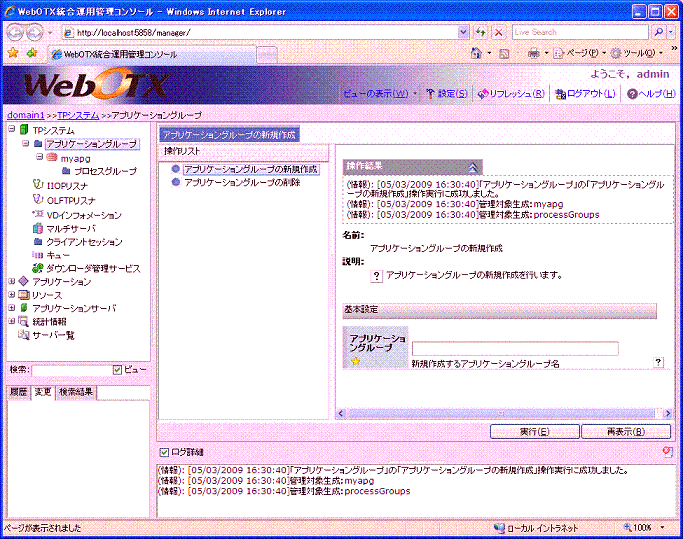Screen dimensions: 683x539
Task: Click the domain1 breadcrumb link
Action: tap(25, 116)
